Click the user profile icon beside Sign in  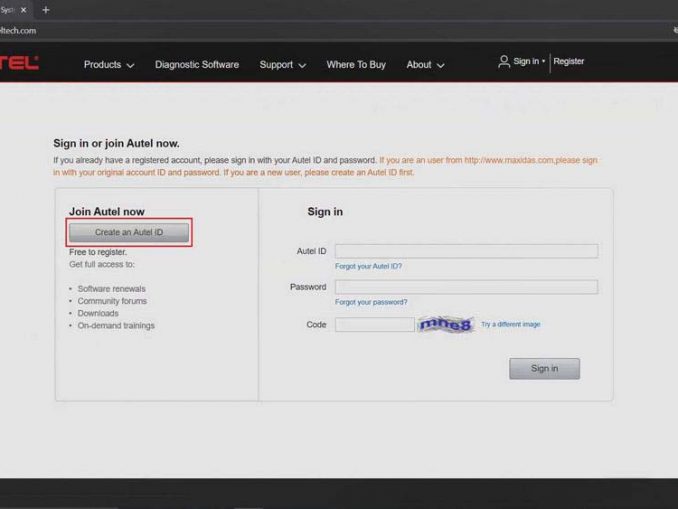tap(504, 61)
